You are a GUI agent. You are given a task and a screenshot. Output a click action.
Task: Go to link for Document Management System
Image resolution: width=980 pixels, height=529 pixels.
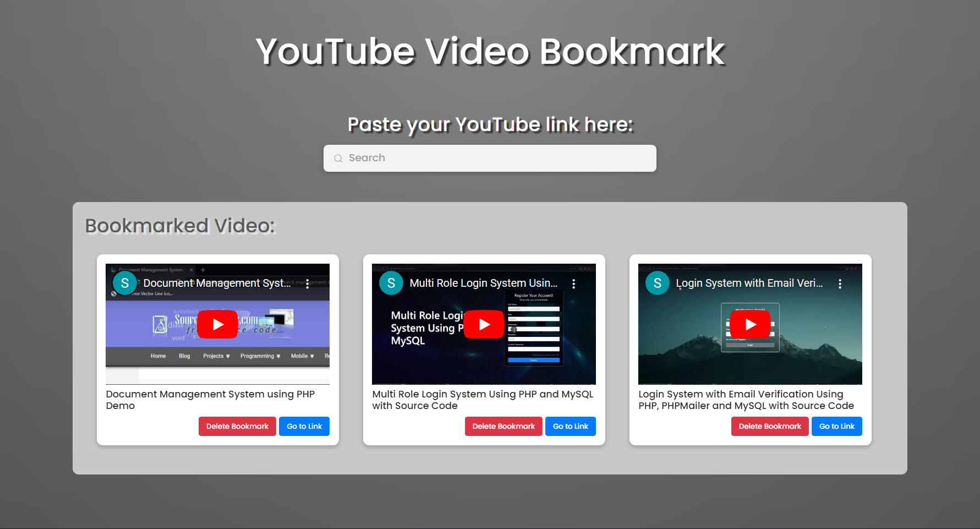(304, 426)
